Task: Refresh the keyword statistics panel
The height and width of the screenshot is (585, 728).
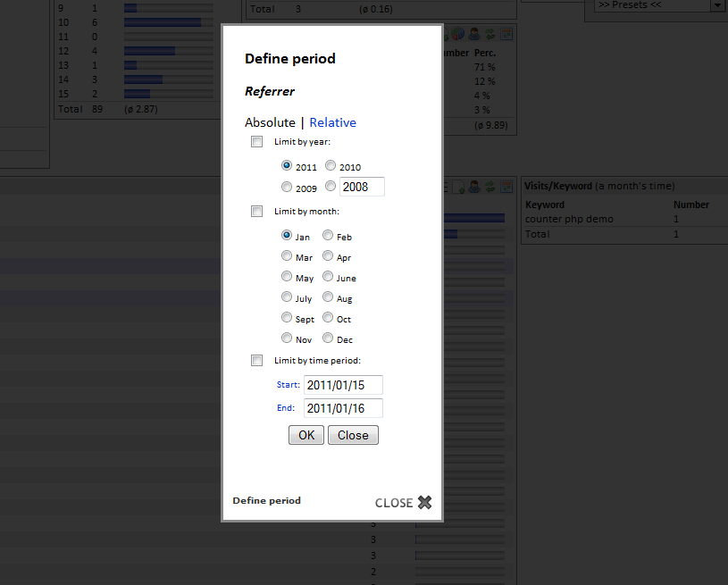Action: 490,185
